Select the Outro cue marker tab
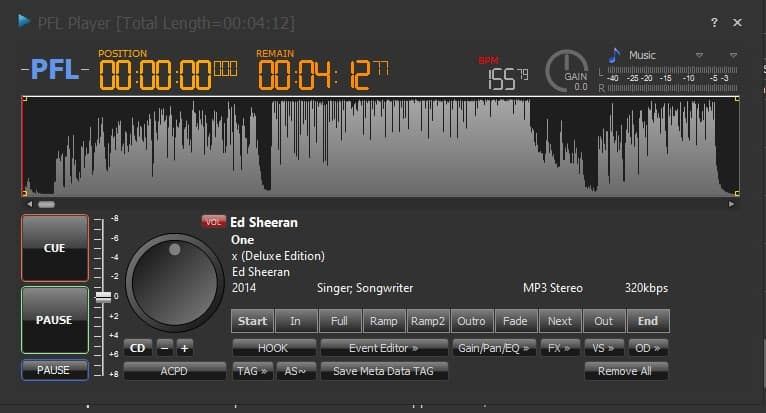This screenshot has width=766, height=413. click(x=471, y=321)
